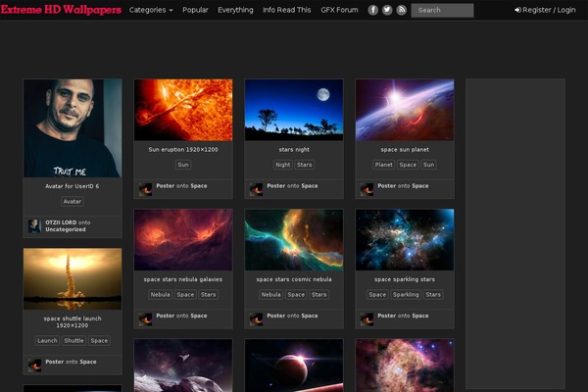This screenshot has height=392, width=588.
Task: Click poster avatar under space stars cosmic nebula
Action: click(x=256, y=319)
